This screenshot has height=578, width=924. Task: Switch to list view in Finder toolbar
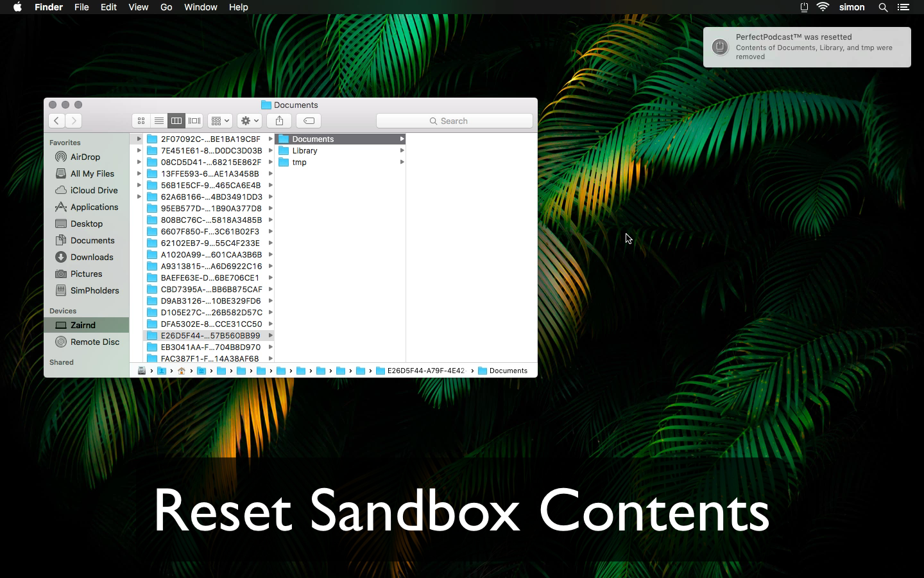coord(158,121)
